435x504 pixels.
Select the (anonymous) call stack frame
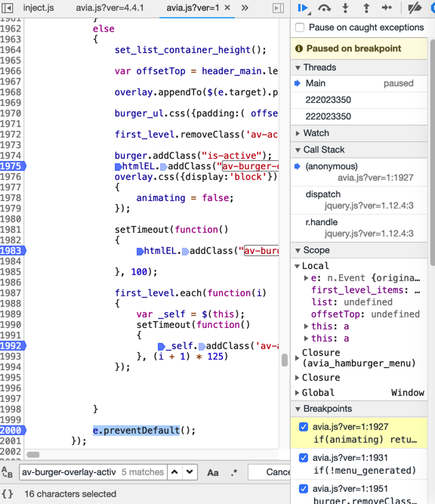click(359, 172)
